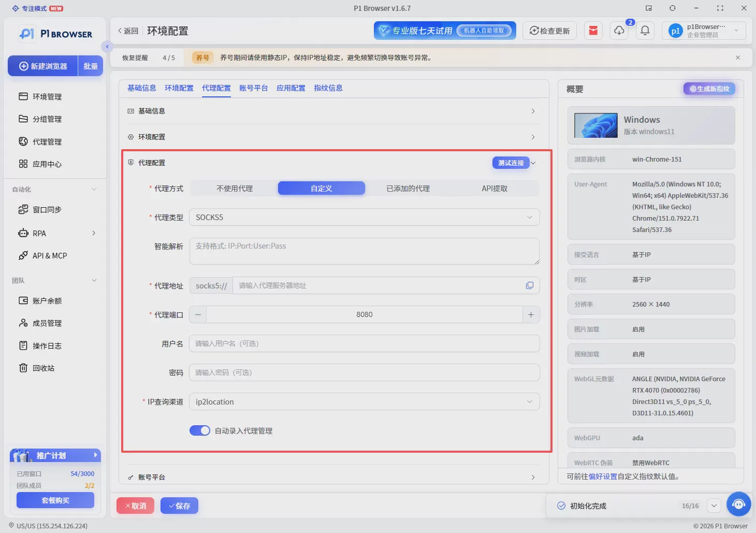Select 不使用代理 proxy mode
The height and width of the screenshot is (533, 756).
coord(235,189)
